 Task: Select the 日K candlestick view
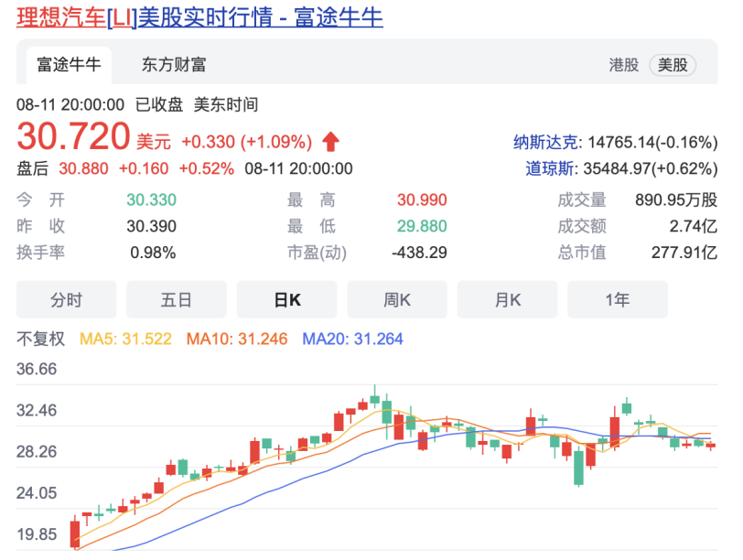click(x=286, y=300)
